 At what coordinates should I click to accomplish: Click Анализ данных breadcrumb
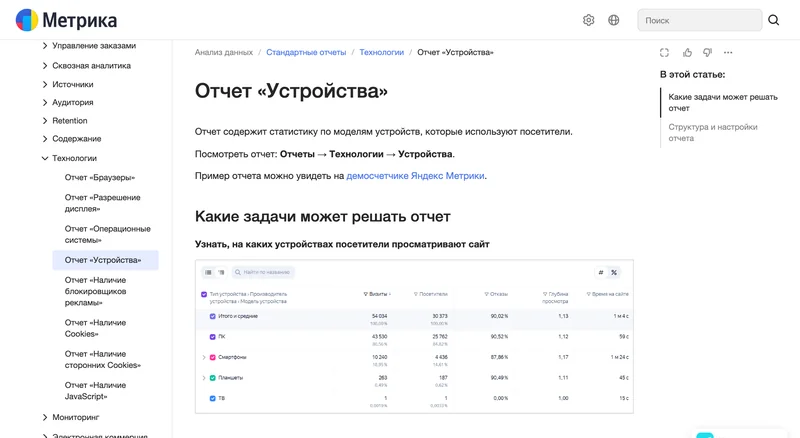tap(223, 52)
